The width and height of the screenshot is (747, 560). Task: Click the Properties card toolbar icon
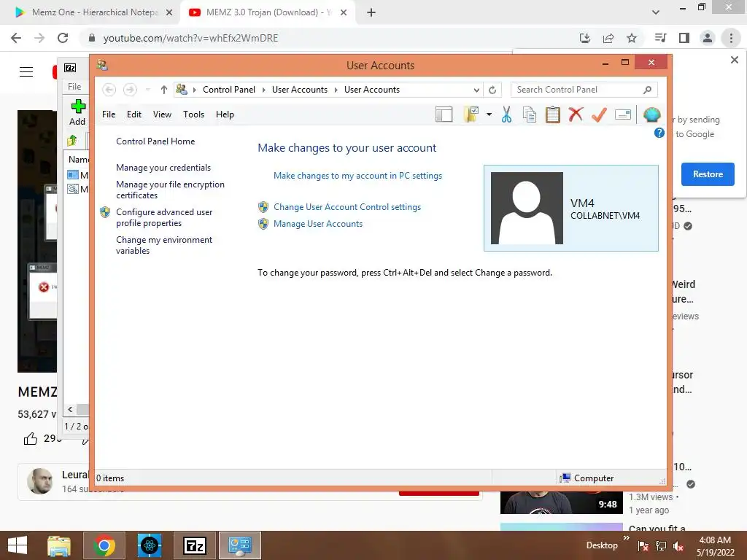[x=623, y=114]
